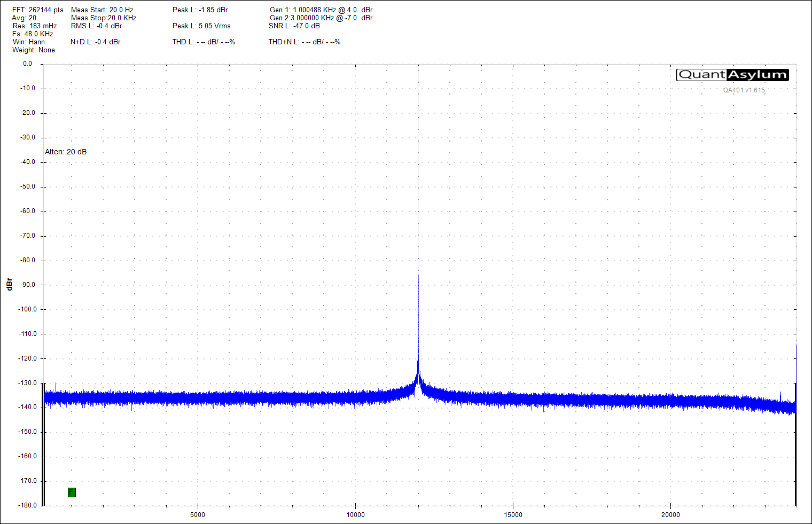Click the -120.0 y-axis tick label
The width and height of the screenshot is (812, 524).
(x=27, y=358)
